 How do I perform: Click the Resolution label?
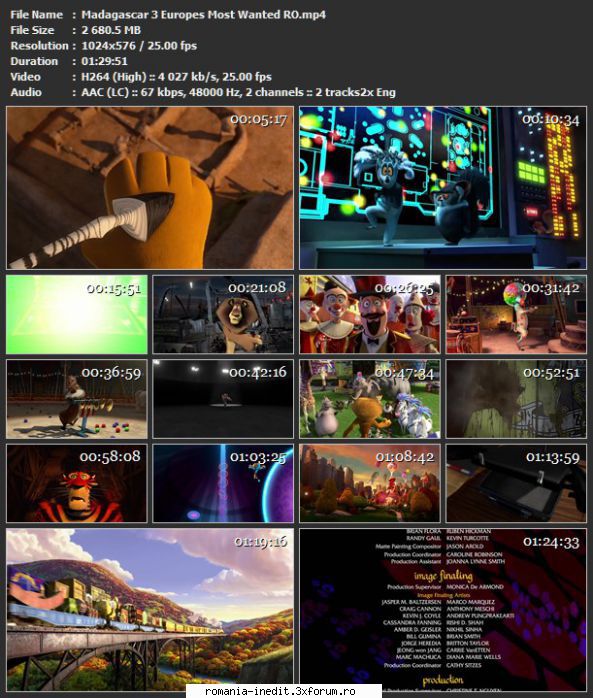[x=39, y=46]
